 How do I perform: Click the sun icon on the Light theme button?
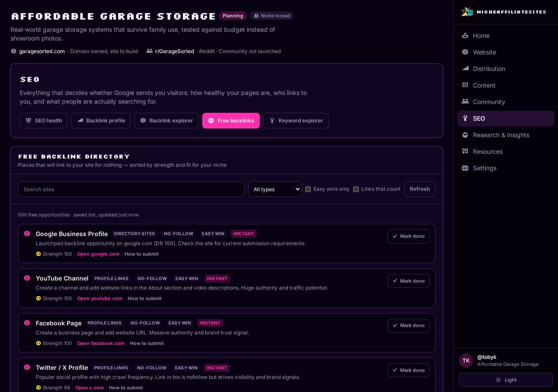coord(498,380)
